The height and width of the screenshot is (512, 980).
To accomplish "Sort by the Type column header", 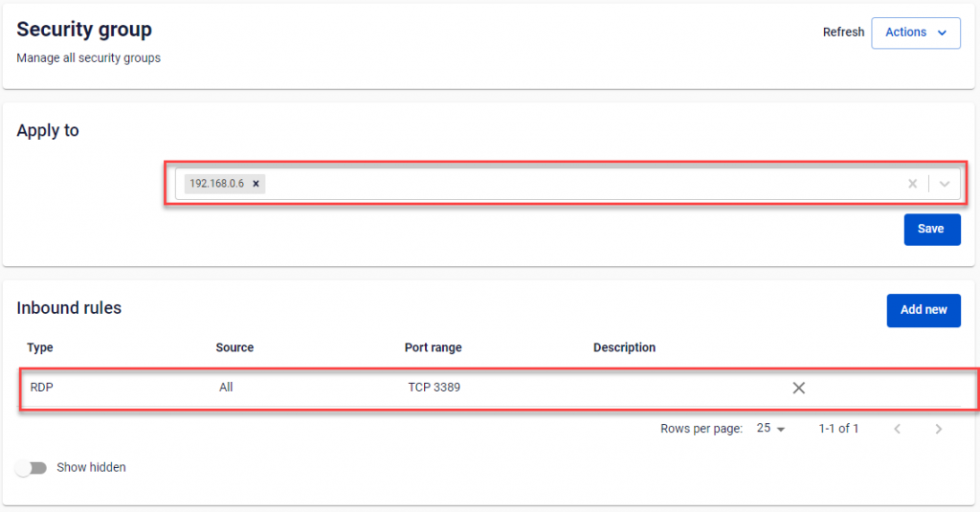I will [x=40, y=347].
